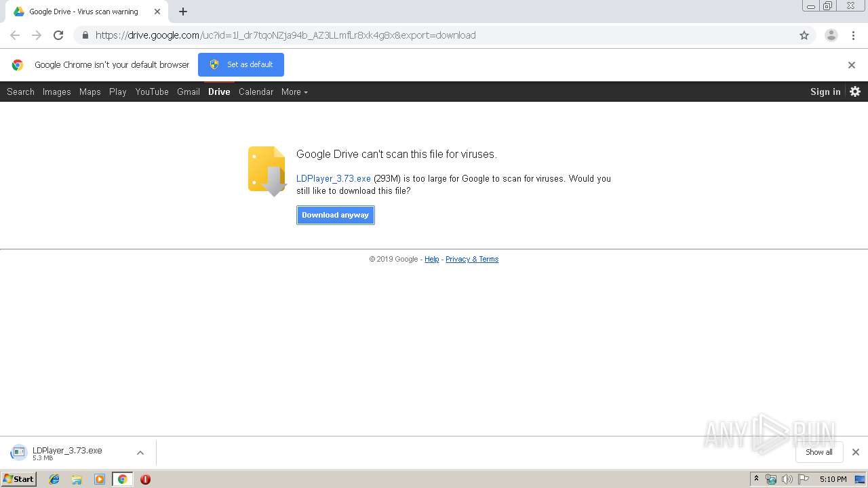Click the padlock site info icon

(85, 35)
